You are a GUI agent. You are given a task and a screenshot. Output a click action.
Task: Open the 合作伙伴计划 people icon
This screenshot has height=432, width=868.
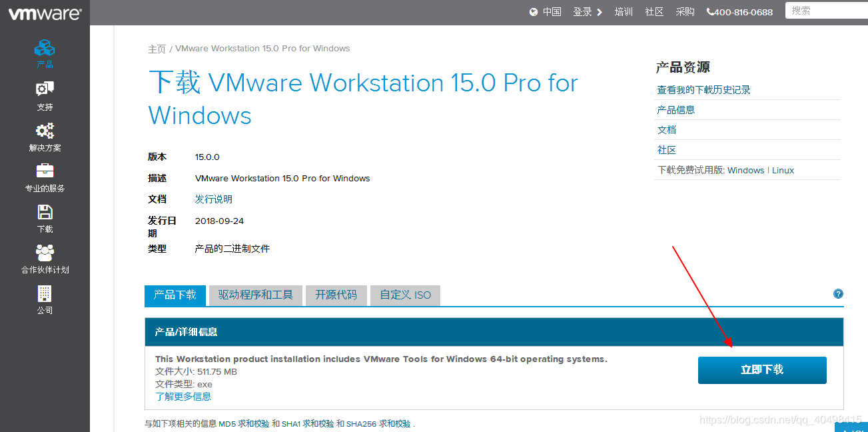point(45,253)
